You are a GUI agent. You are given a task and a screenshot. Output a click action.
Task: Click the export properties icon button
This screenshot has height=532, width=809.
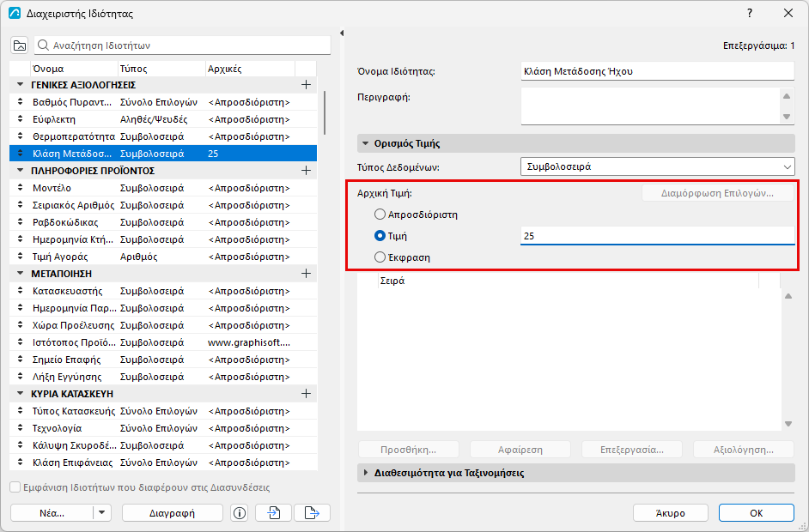(x=312, y=513)
